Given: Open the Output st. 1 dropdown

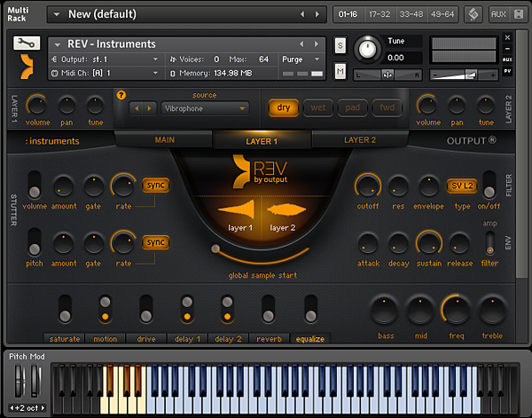Looking at the screenshot, I should pos(107,59).
